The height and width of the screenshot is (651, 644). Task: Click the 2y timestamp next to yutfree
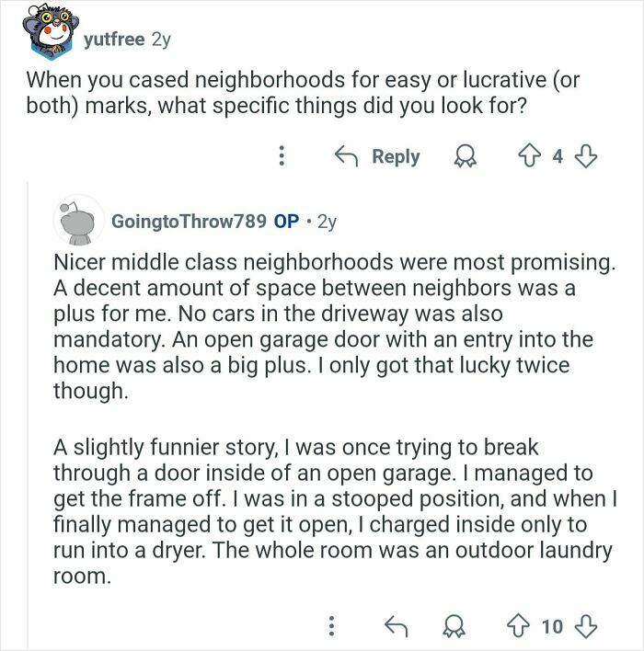coord(162,40)
